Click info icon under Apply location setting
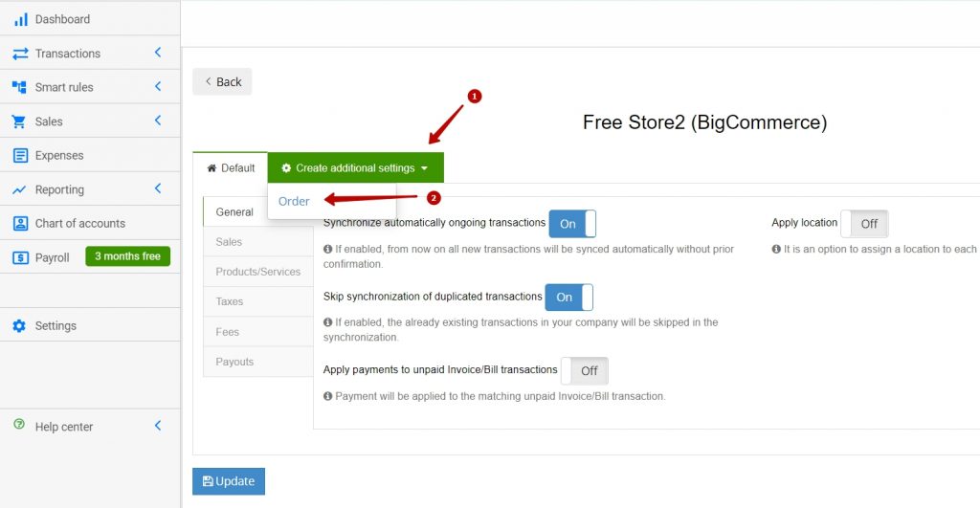The image size is (980, 508). pyautogui.click(x=776, y=249)
